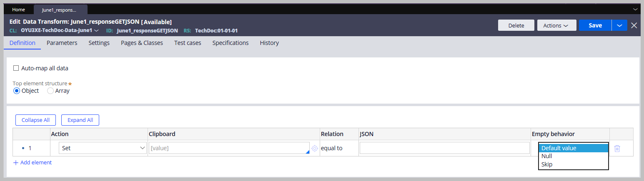Image resolution: width=644 pixels, height=181 pixels.
Task: Click the plus Add element link
Action: coord(33,163)
